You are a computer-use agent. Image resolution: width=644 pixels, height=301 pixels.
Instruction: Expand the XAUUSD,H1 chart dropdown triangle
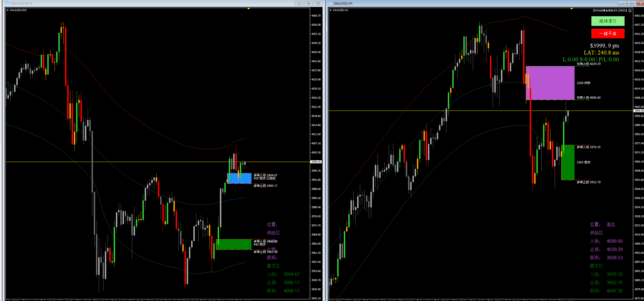coord(331,10)
